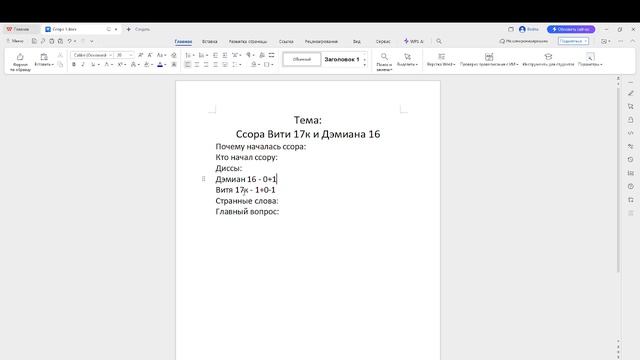
Task: Click the Copy icon below Cut
Action: (60, 64)
